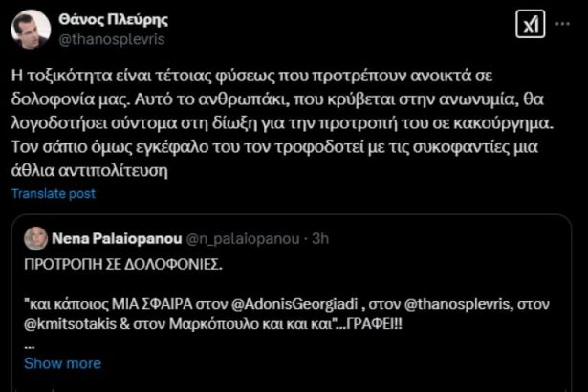Screen dimensions: 588x392
Task: Click the Translate post link
Action: 53,193
